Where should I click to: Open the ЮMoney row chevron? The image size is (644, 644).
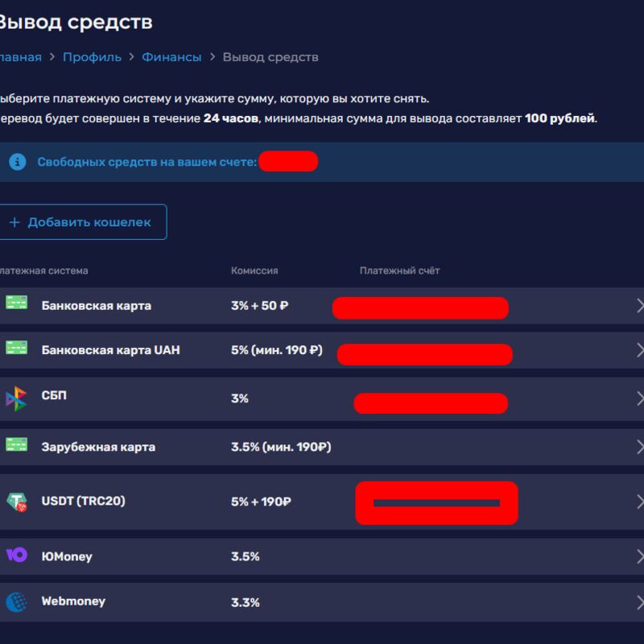pyautogui.click(x=640, y=556)
